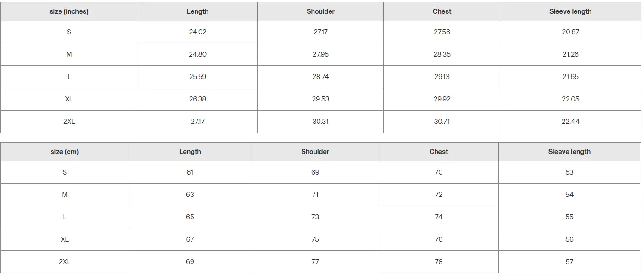
Task: Select the 29.13 chest value for size L
Action: [x=442, y=77]
